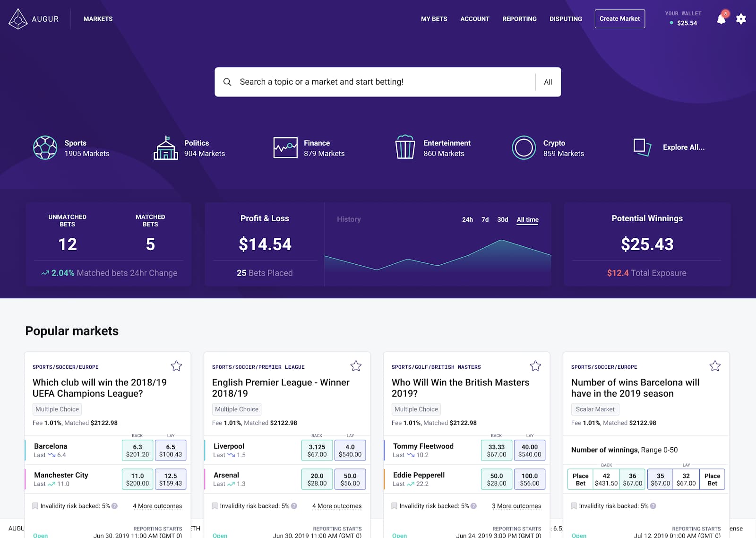
Task: Toggle invalidity risk checkbox on Barcelona wins card
Action: 574,506
